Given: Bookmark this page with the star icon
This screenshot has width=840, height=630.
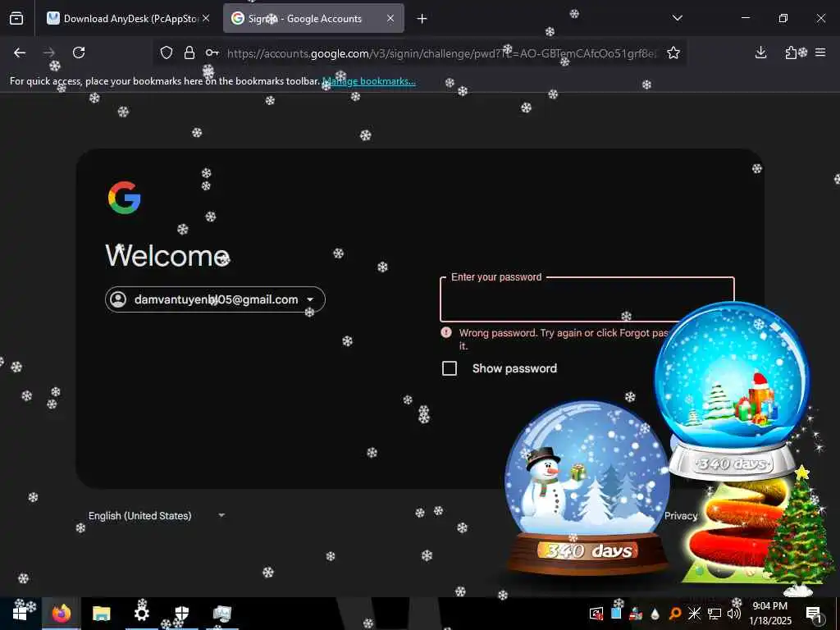Looking at the screenshot, I should [x=673, y=52].
